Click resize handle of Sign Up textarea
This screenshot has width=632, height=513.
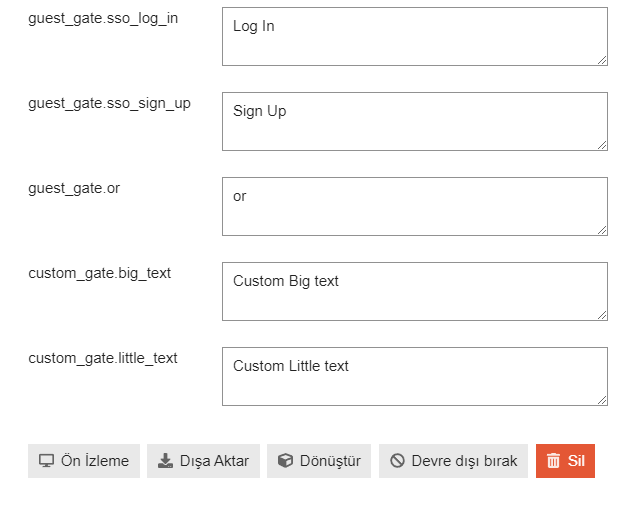602,145
